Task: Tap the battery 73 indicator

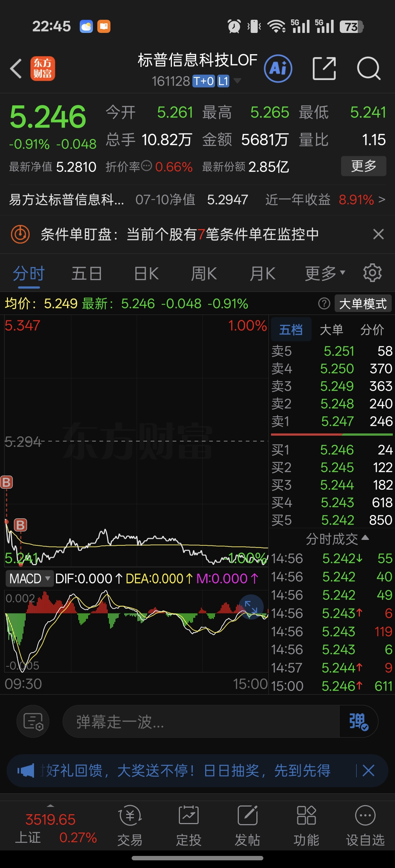Action: coord(351,27)
